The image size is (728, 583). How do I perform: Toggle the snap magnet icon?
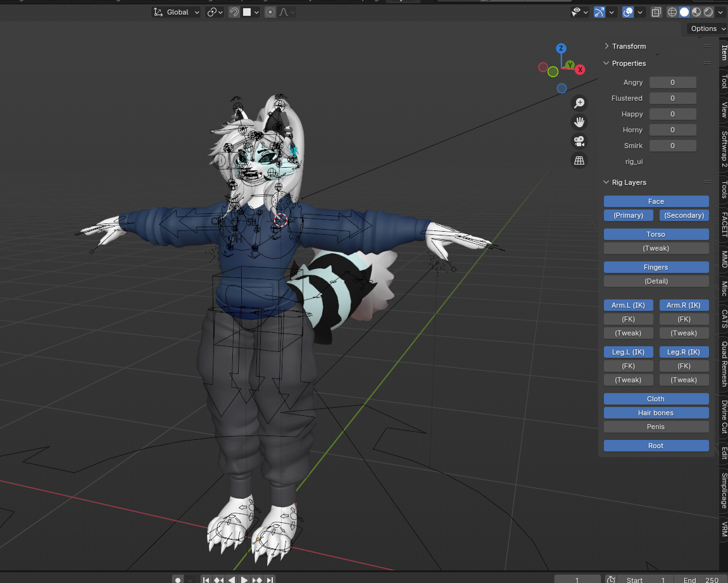pos(234,12)
